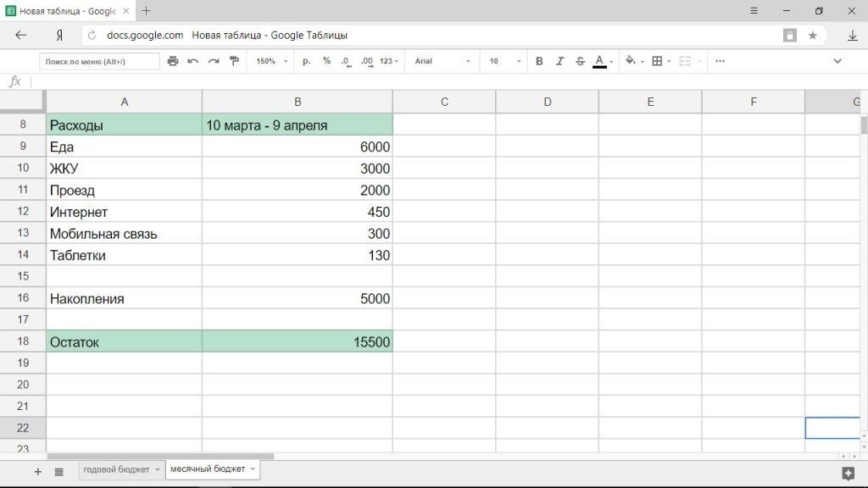Select column A header
Image resolution: width=868 pixels, height=488 pixels.
pos(124,102)
